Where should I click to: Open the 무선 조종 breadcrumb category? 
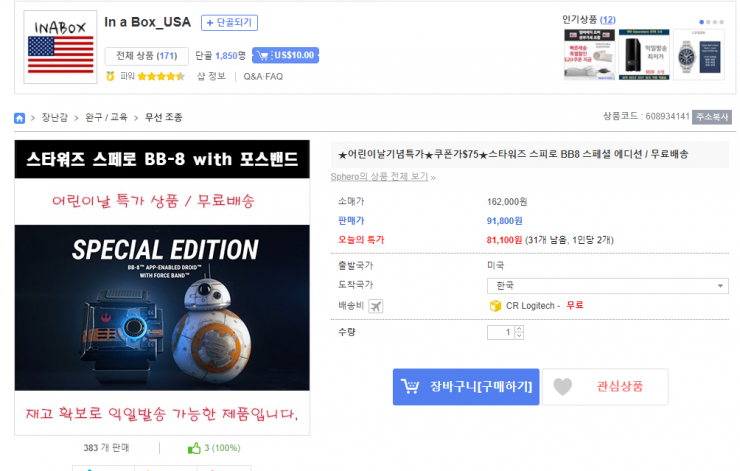click(163, 118)
